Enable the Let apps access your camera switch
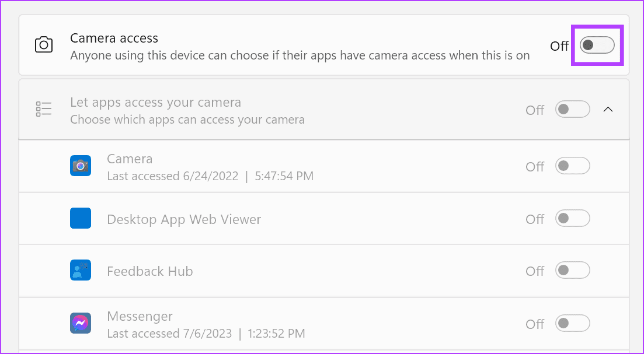This screenshot has width=644, height=354. tap(572, 109)
